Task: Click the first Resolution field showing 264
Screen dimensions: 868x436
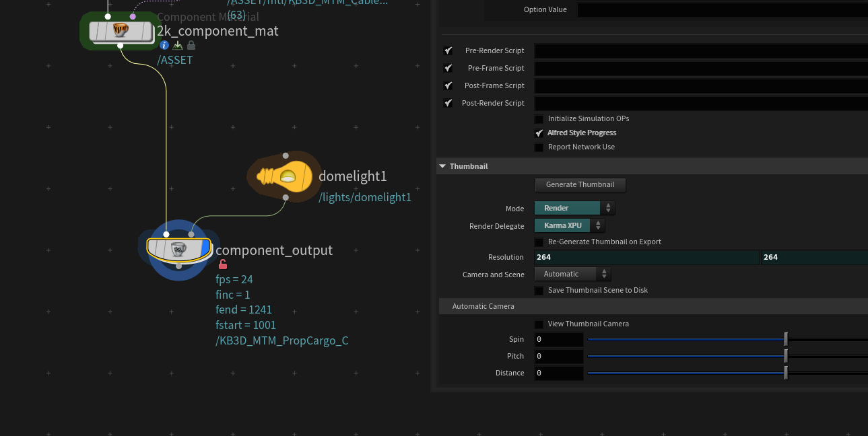Action: pyautogui.click(x=646, y=257)
